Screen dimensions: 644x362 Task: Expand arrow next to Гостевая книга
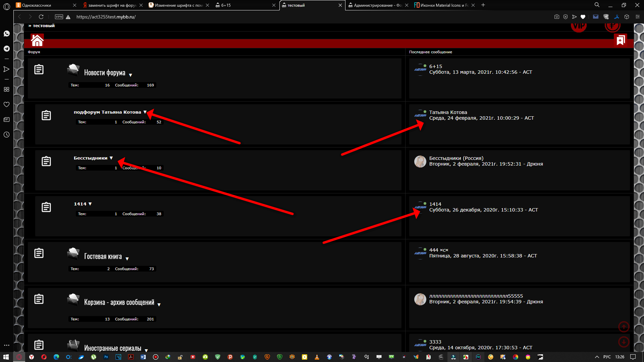(x=127, y=259)
